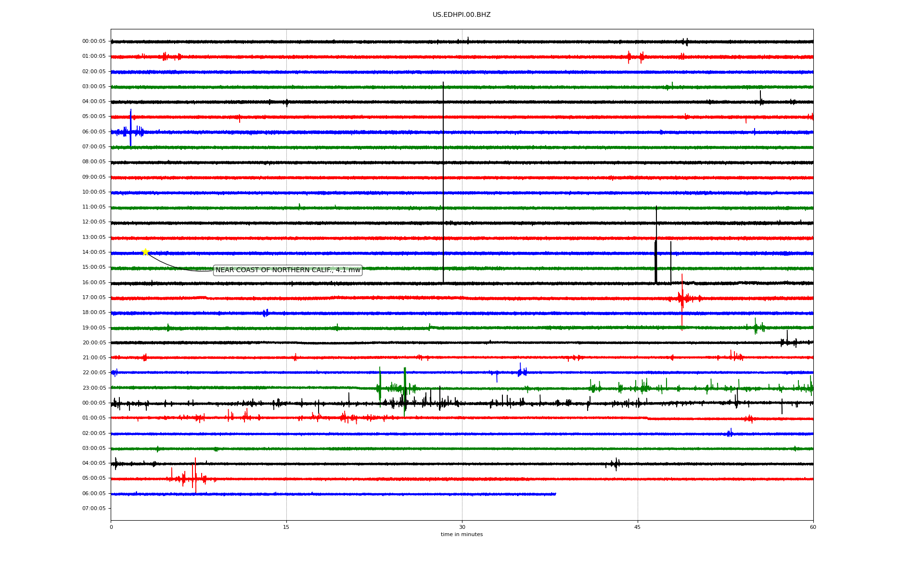Click the "time in minutes" axis label
924x578 pixels.
(x=462, y=535)
